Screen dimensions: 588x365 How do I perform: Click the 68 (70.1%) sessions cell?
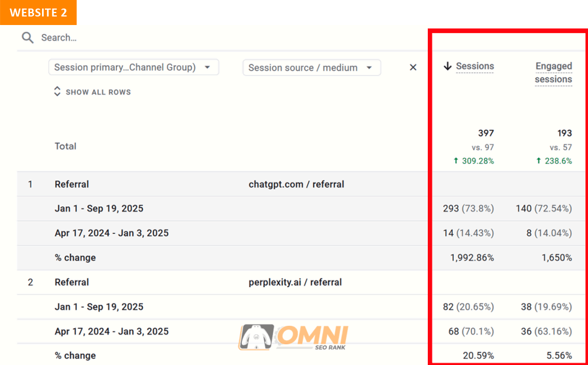471,331
